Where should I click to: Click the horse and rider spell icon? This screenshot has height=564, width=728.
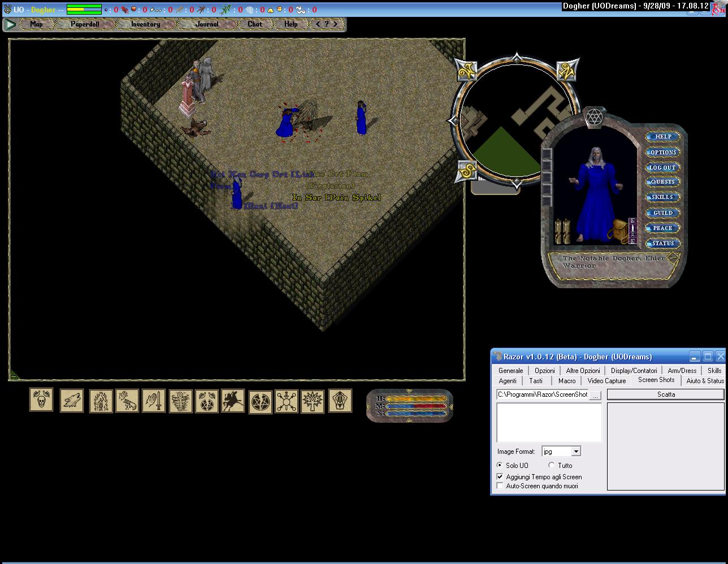233,401
